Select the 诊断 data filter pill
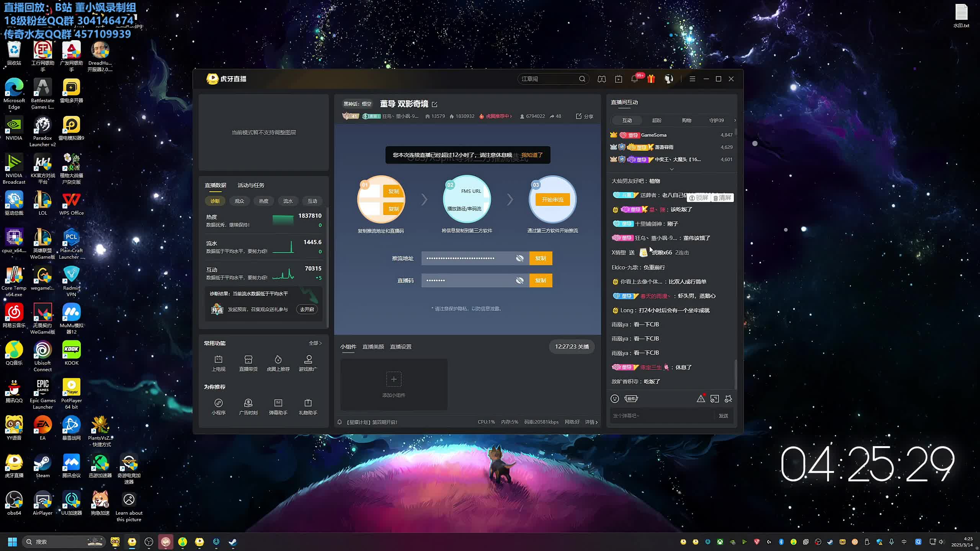This screenshot has width=980, height=551. (215, 201)
